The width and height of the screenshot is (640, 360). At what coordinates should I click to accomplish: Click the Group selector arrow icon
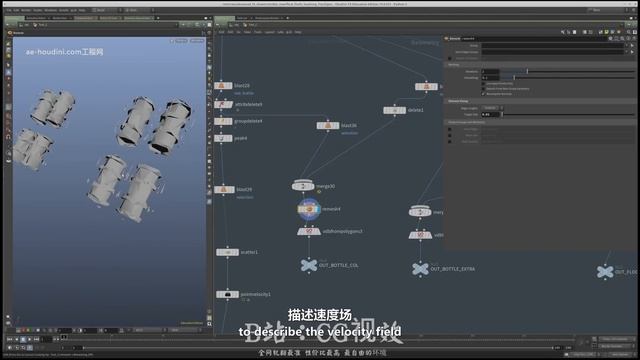pos(633,45)
